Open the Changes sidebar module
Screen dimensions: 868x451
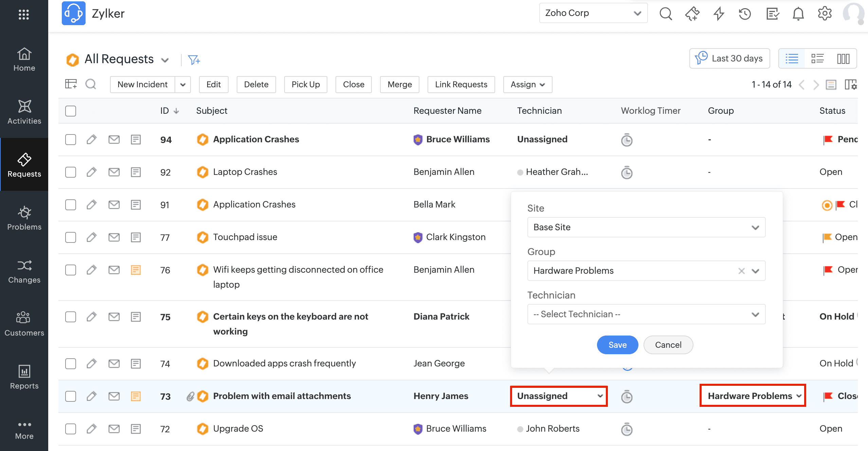24,271
